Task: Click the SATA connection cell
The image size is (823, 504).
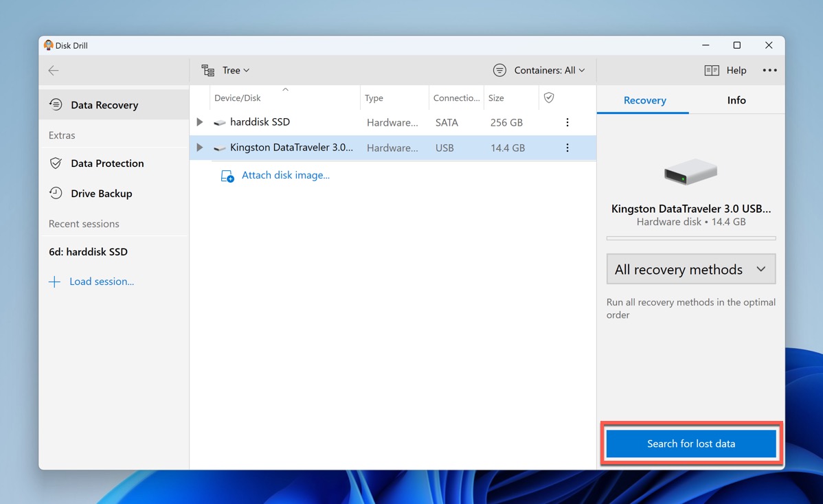Action: click(447, 123)
